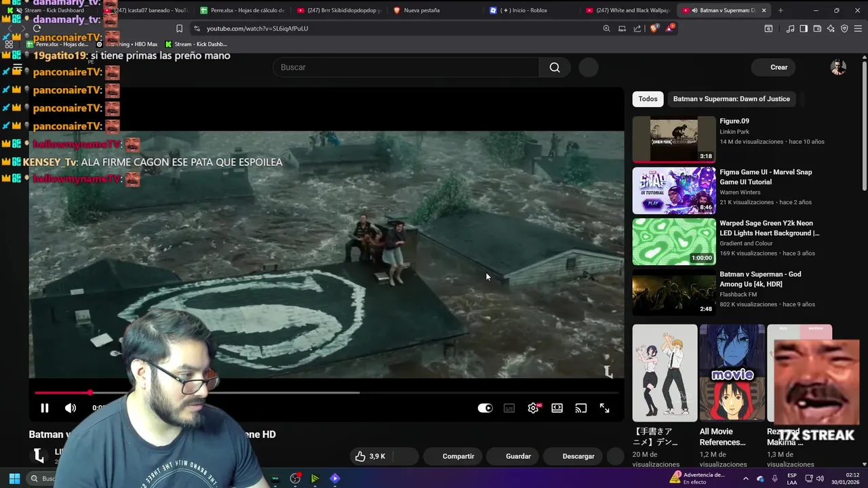Open the Windows Start menu

click(14, 479)
